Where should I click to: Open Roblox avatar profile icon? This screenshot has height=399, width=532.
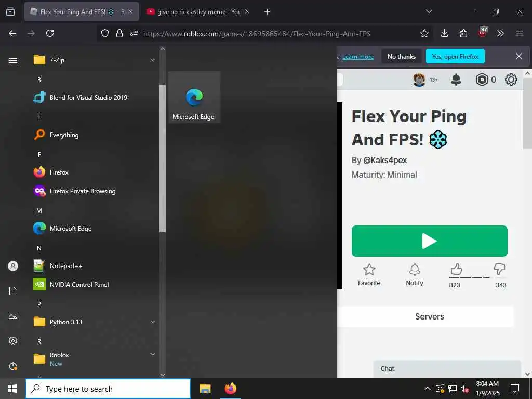pos(419,79)
